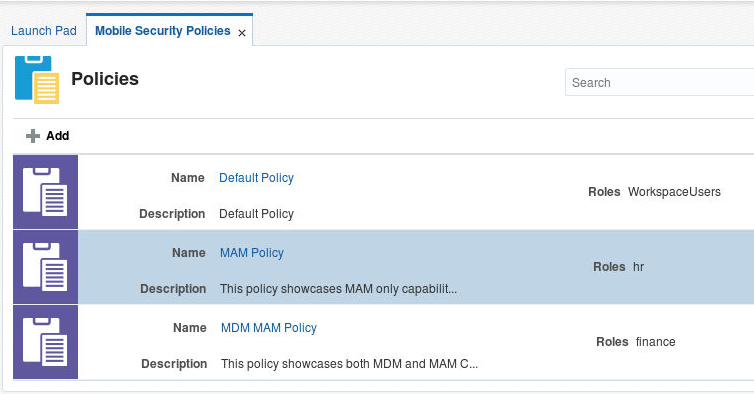
Task: Open the Default Policy link
Action: [256, 178]
